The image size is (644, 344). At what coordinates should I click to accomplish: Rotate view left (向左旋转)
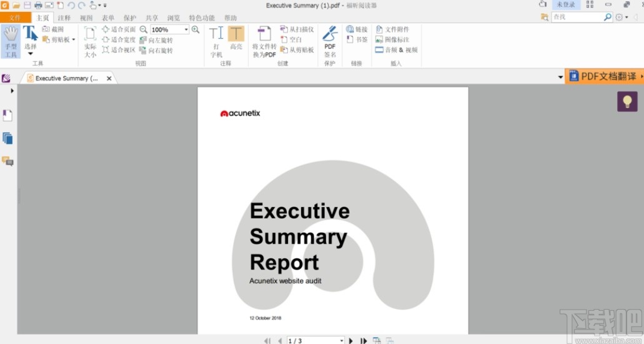click(156, 40)
